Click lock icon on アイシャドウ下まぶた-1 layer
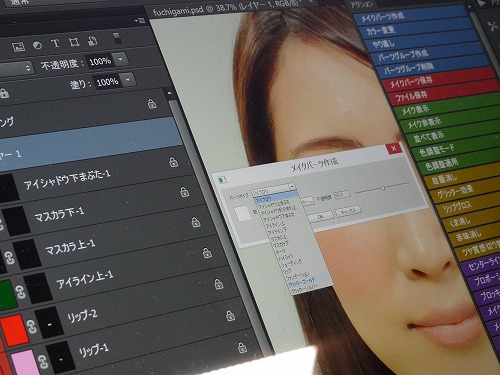Image resolution: width=500 pixels, height=375 pixels. [173, 162]
